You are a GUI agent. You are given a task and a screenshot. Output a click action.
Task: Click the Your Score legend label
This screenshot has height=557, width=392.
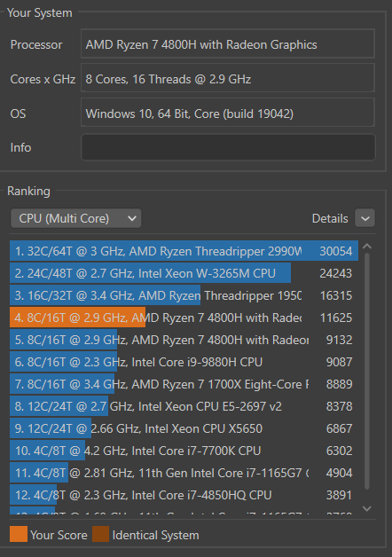tap(59, 535)
